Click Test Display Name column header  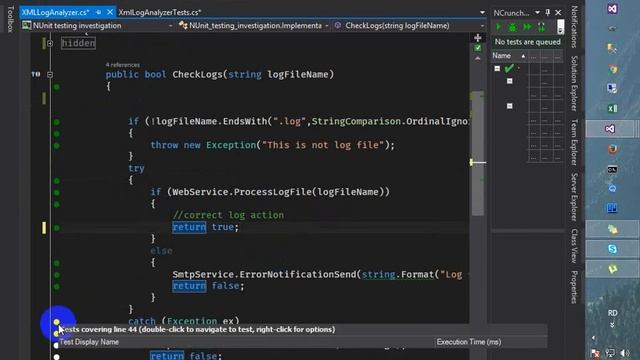[89, 342]
